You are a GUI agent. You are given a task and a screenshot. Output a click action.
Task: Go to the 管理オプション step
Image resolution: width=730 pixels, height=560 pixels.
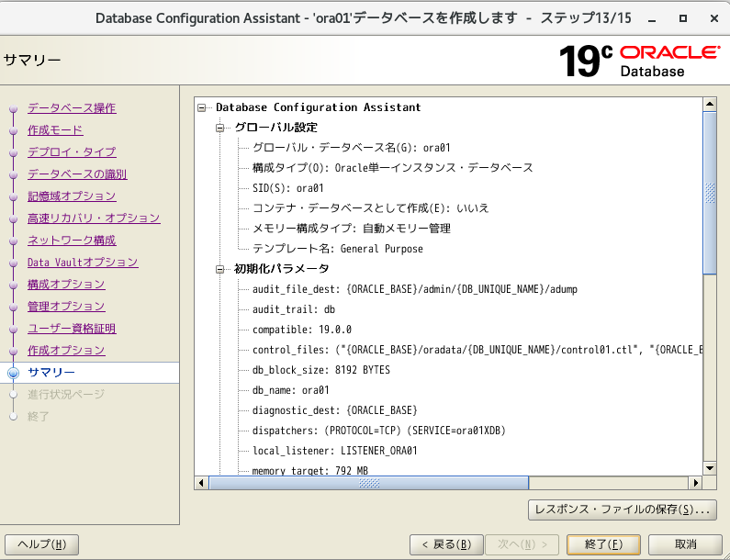(66, 307)
